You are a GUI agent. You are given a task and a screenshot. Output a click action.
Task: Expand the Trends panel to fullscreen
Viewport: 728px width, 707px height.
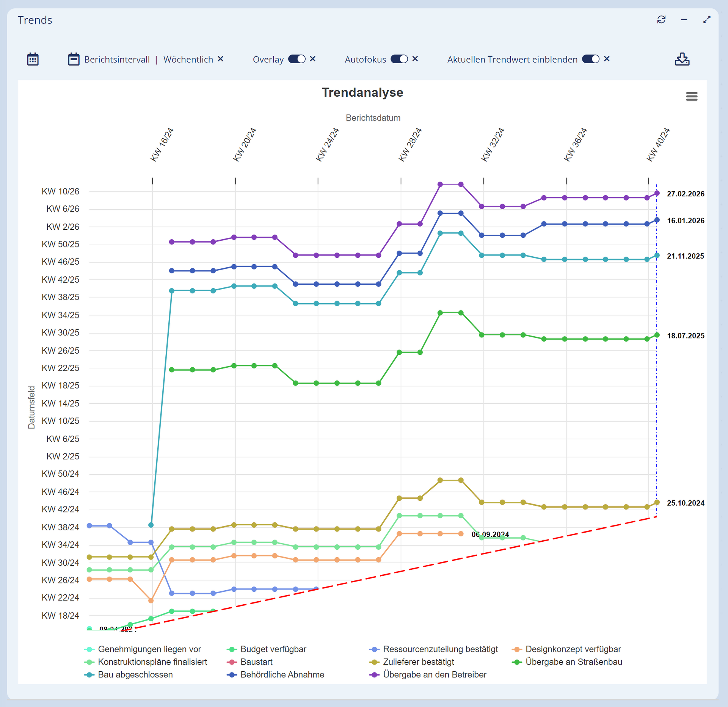coord(706,20)
